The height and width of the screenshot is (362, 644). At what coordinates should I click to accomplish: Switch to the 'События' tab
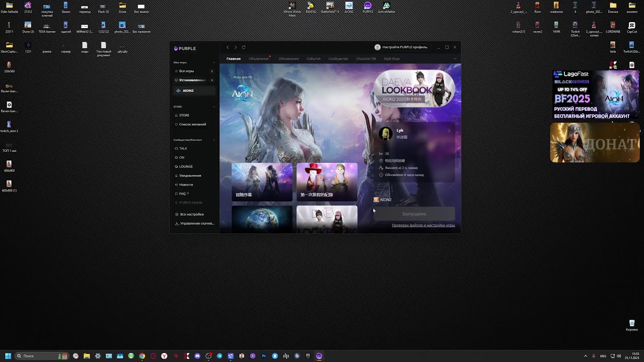(313, 59)
